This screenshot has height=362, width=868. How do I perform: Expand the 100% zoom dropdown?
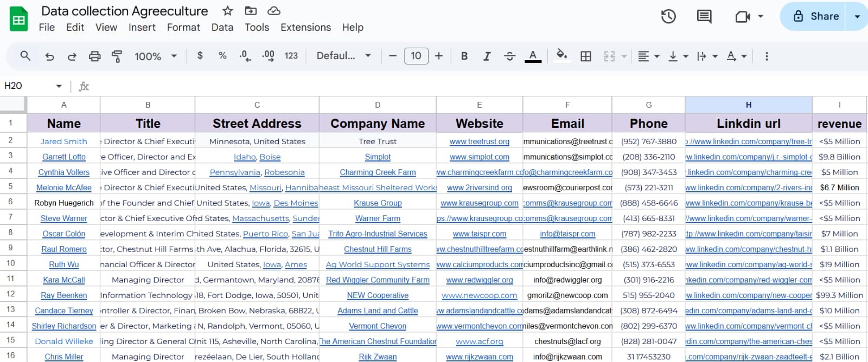(156, 56)
